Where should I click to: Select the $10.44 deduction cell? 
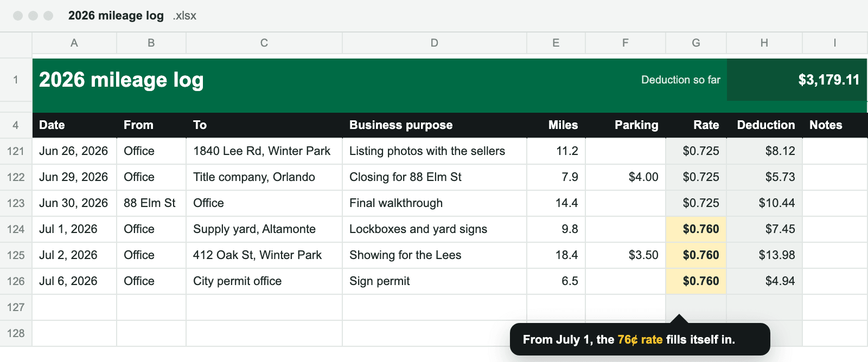(764, 203)
